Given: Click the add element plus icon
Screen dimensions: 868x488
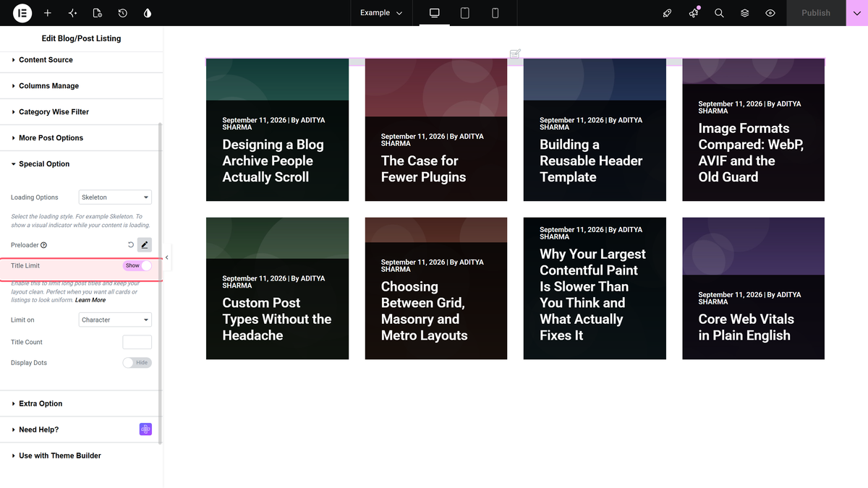Looking at the screenshot, I should [x=48, y=13].
